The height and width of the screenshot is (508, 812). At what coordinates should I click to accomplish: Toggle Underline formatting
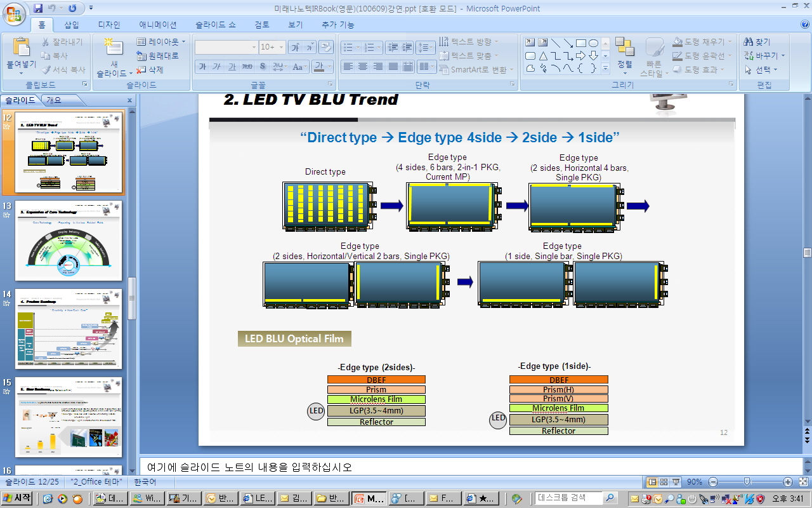(x=232, y=66)
